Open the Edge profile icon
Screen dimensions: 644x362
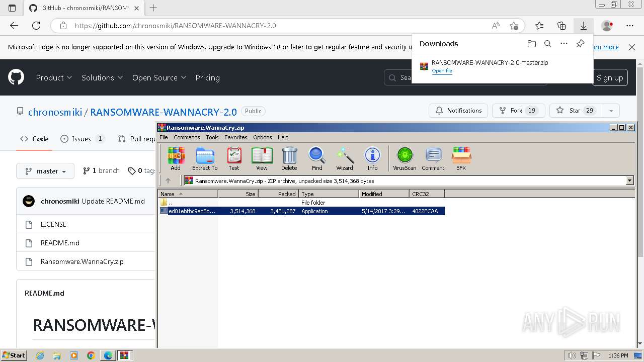click(x=607, y=26)
